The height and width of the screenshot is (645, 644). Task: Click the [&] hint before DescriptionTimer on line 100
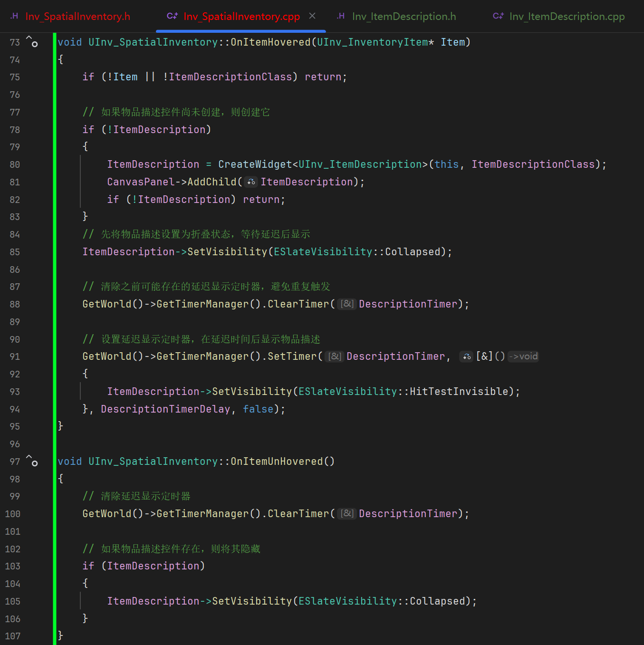(348, 513)
